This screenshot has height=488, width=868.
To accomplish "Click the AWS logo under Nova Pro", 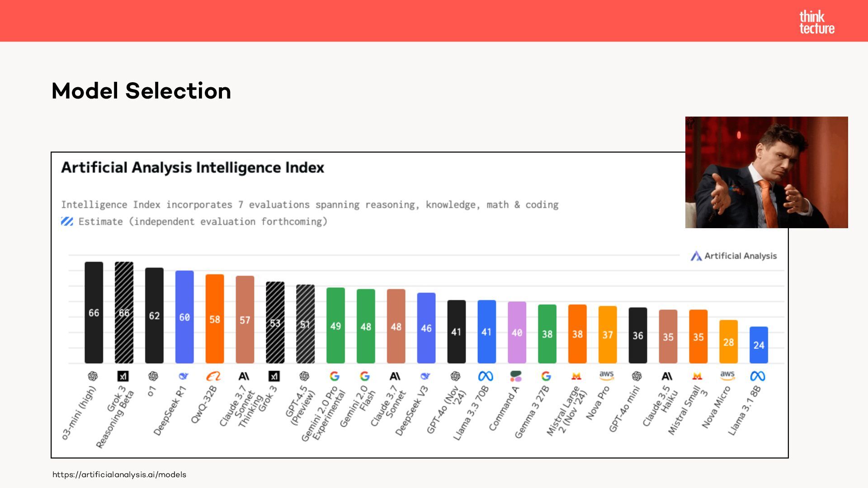I will tap(606, 375).
